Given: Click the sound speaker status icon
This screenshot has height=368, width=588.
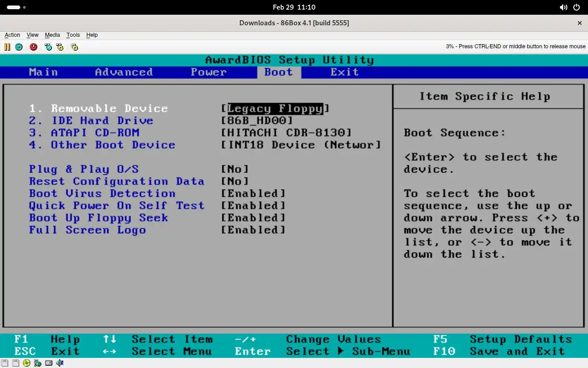Looking at the screenshot, I should pos(60,363).
